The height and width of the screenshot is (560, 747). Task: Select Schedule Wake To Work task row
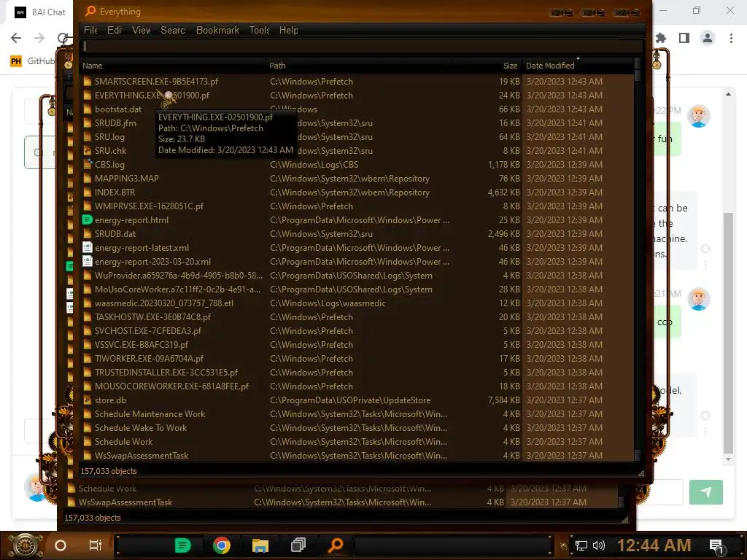tap(357, 427)
